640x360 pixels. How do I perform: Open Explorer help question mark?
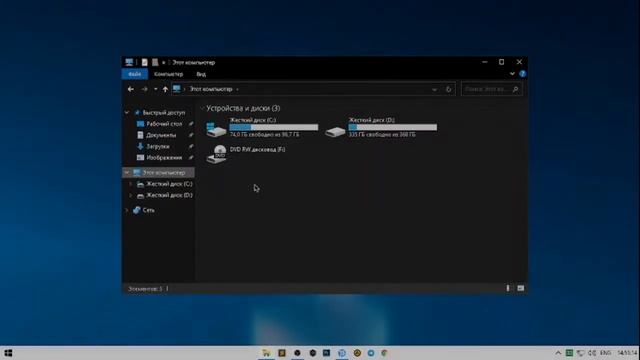click(x=522, y=74)
